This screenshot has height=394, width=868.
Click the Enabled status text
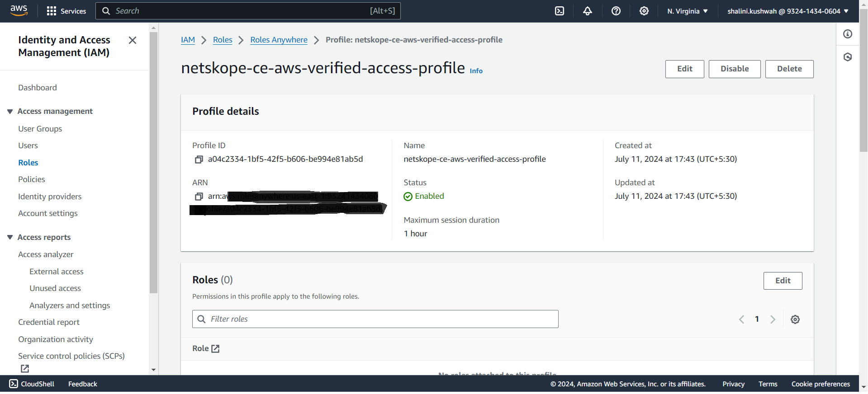[x=429, y=197]
